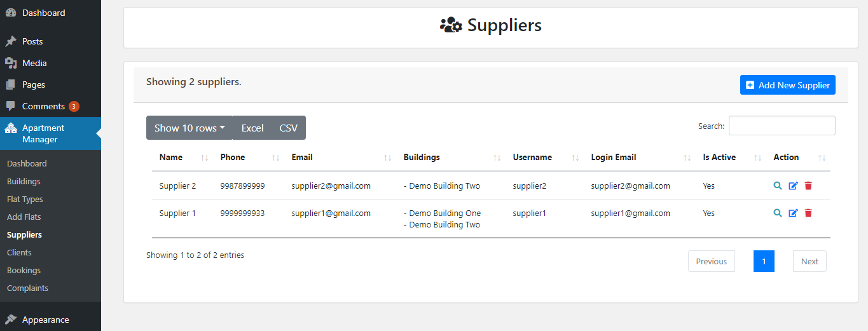Click the name cell Supplier 2
Screen dimensions: 868x331
point(177,186)
